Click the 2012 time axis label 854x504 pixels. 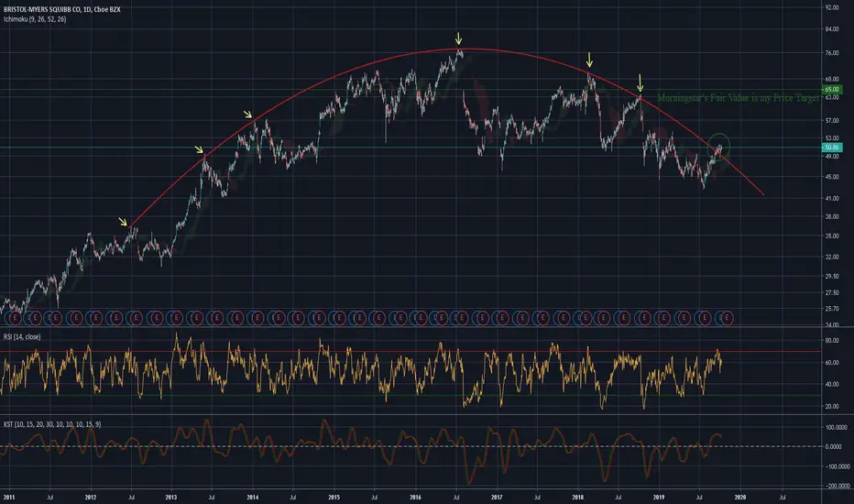91,497
